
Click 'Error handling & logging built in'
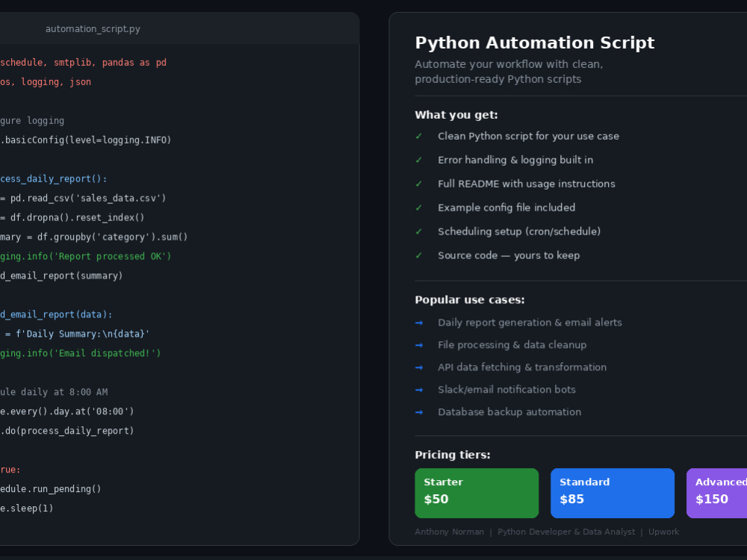tap(515, 160)
